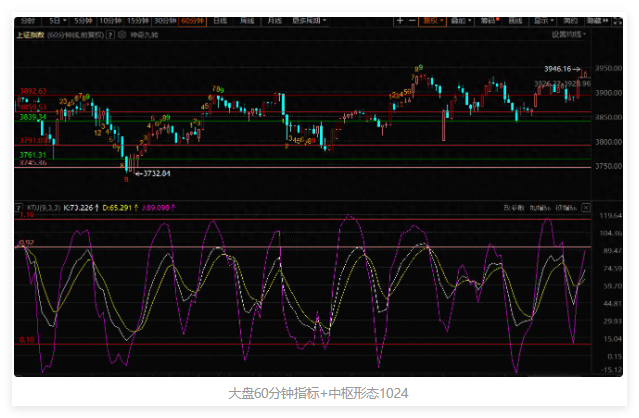Open the 复权 dropdown
The height and width of the screenshot is (418, 639).
pos(432,20)
